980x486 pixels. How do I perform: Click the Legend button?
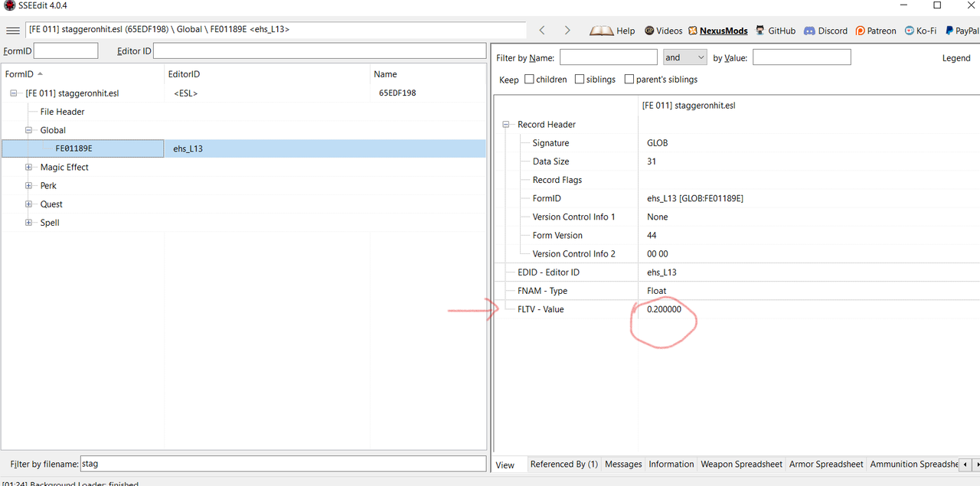[956, 58]
